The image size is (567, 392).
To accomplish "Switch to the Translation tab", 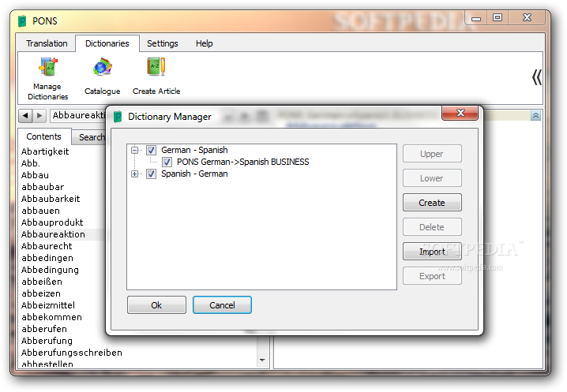I will click(47, 43).
